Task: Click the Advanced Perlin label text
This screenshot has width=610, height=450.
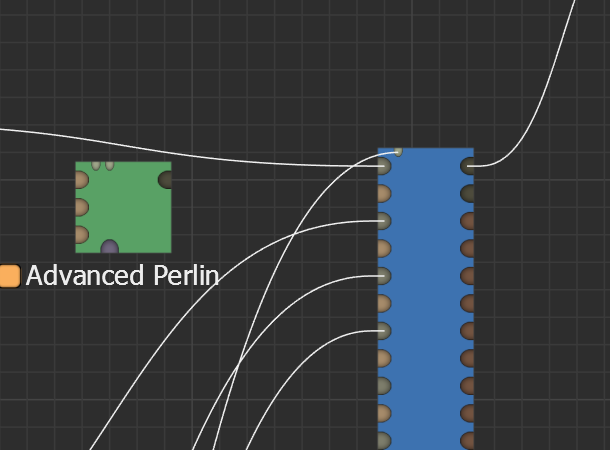Action: (122, 276)
